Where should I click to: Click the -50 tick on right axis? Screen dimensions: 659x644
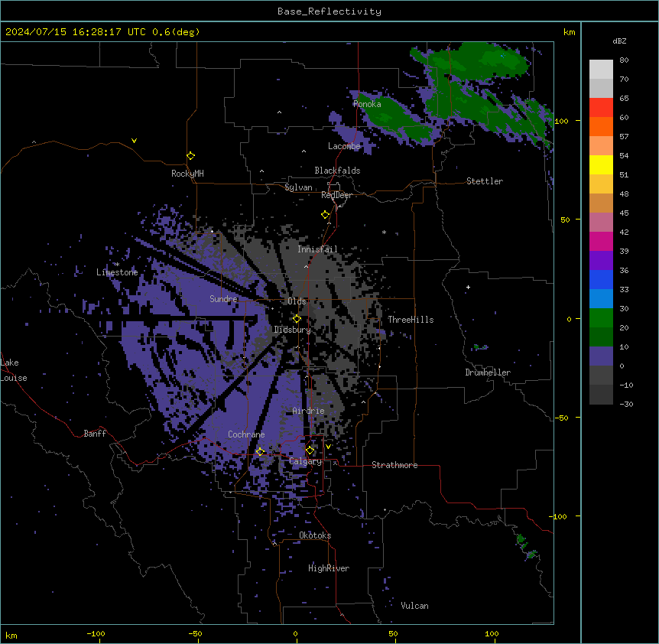pyautogui.click(x=561, y=418)
